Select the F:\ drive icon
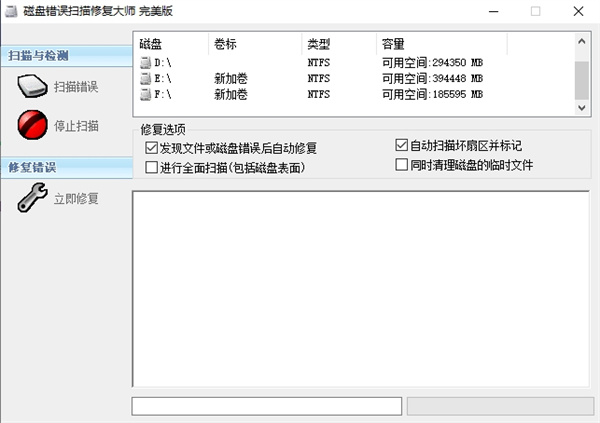 point(146,94)
